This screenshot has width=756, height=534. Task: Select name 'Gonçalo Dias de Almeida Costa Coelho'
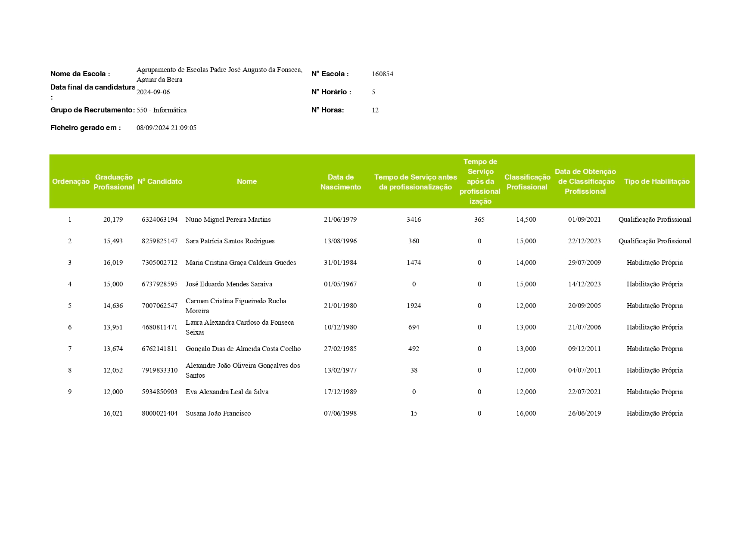tap(243, 349)
